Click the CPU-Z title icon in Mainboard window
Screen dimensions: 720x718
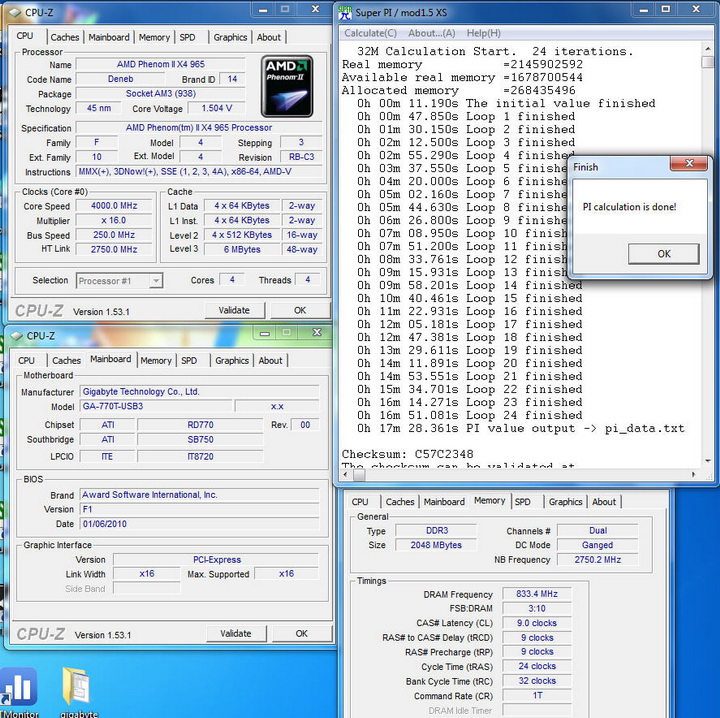click(x=17, y=336)
